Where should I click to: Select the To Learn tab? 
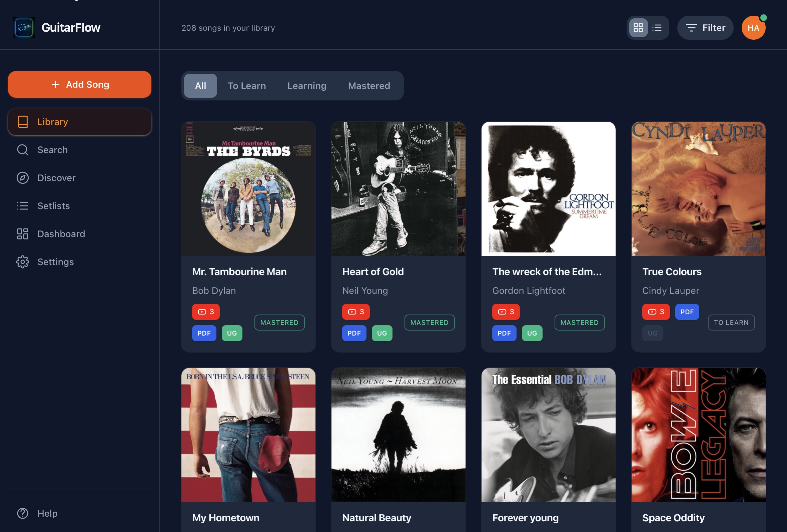click(246, 86)
